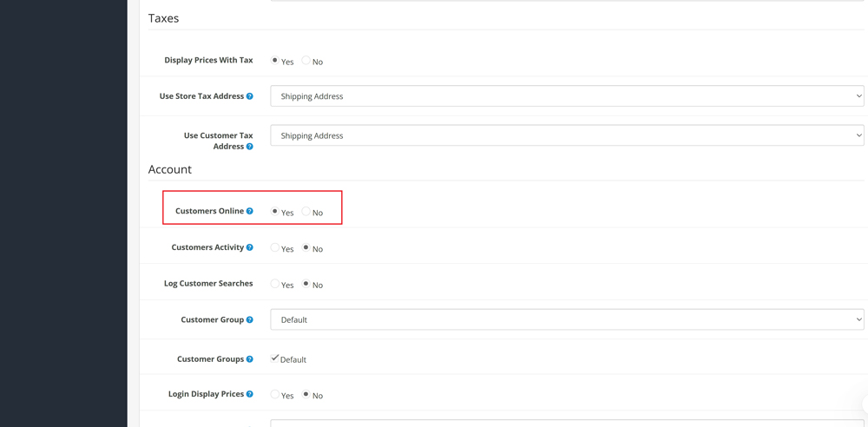Screen dimensions: 868x427
Task: Enable Customers Activity by choosing Yes
Action: [275, 248]
